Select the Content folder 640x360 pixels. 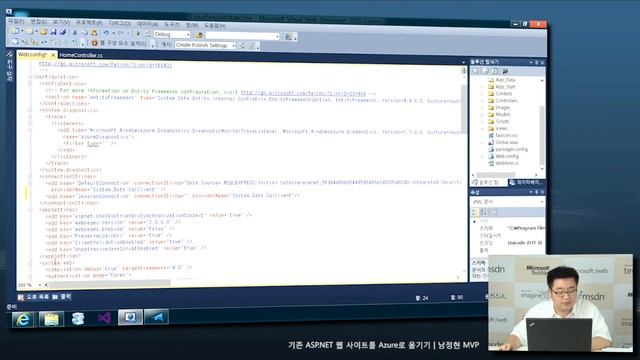click(504, 93)
